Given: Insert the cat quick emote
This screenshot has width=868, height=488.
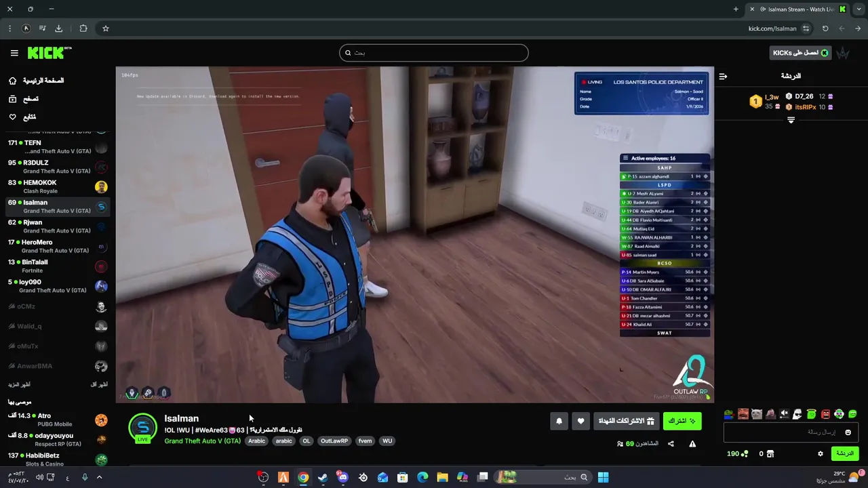Looking at the screenshot, I should point(757,414).
